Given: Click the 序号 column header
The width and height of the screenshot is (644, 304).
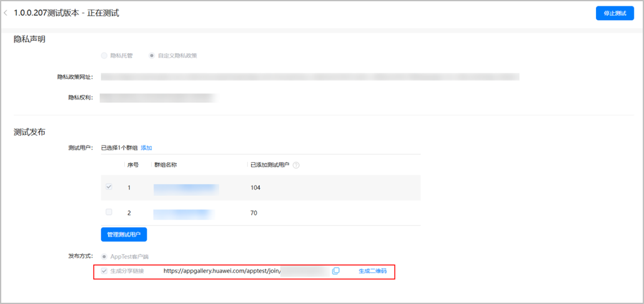Looking at the screenshot, I should [133, 165].
